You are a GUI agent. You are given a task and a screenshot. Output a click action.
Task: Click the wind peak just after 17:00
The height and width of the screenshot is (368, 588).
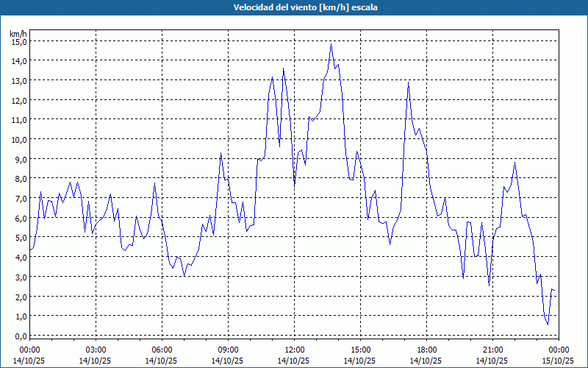409,82
